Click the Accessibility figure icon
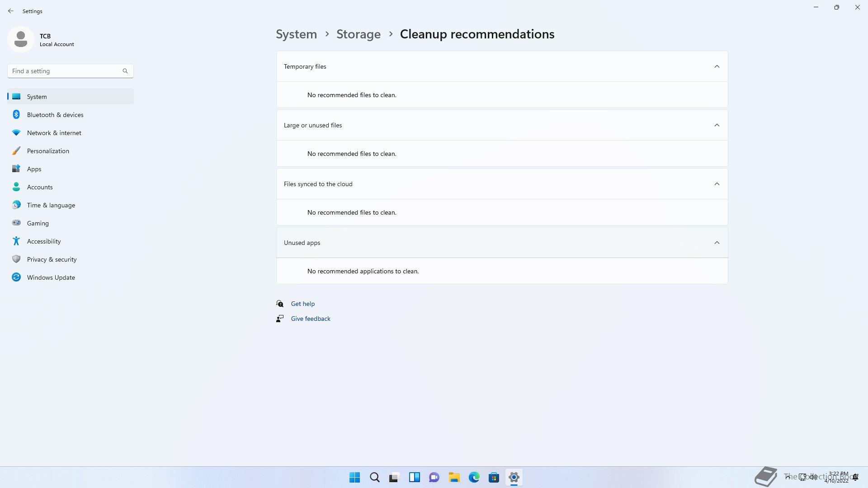Screen dimensions: 868x488 click(16, 241)
